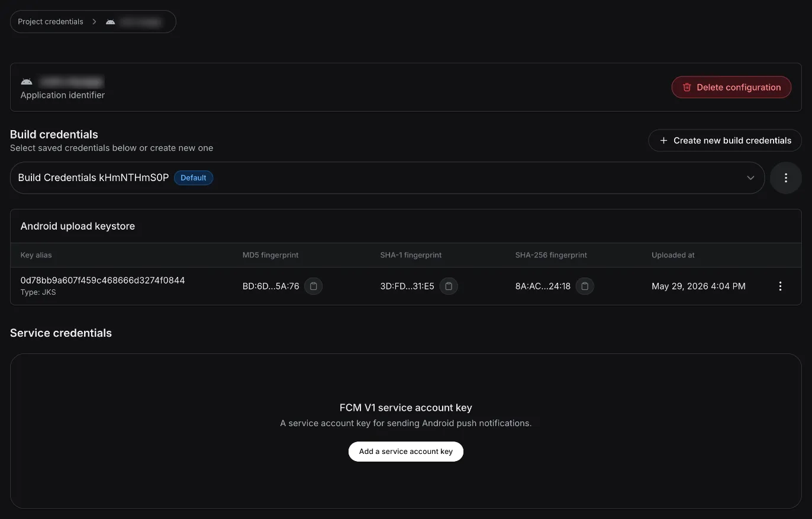
Task: Click the Uploaded at column header
Action: click(x=673, y=255)
